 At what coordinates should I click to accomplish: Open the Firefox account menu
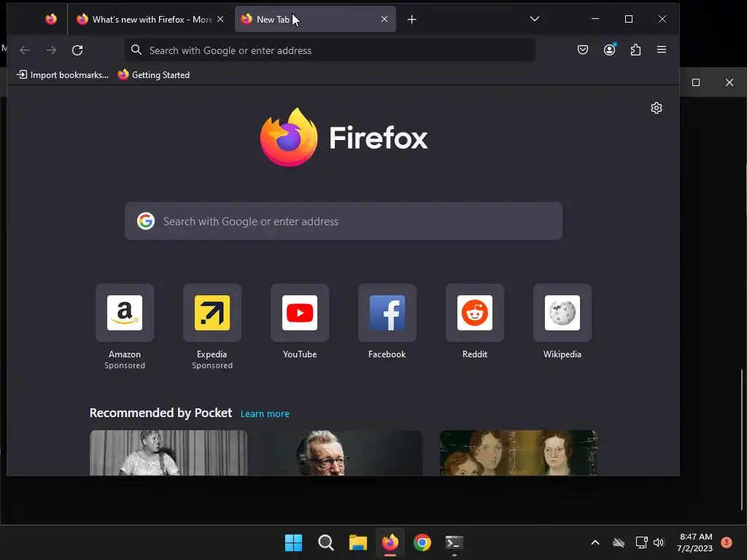(609, 50)
